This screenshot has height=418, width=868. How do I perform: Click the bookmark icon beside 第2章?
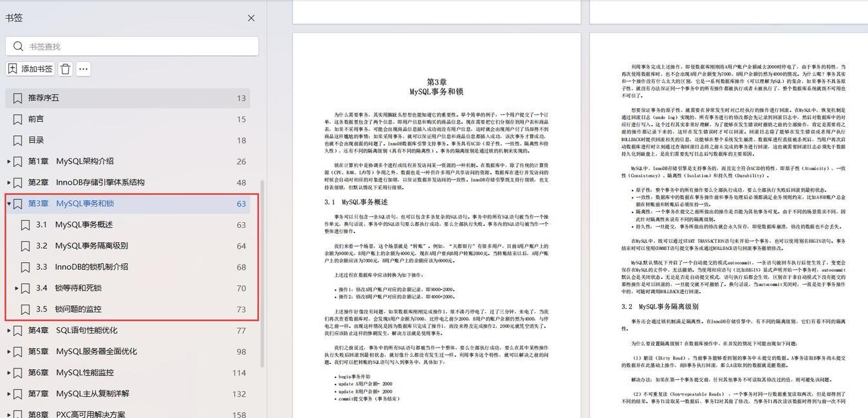pos(17,183)
